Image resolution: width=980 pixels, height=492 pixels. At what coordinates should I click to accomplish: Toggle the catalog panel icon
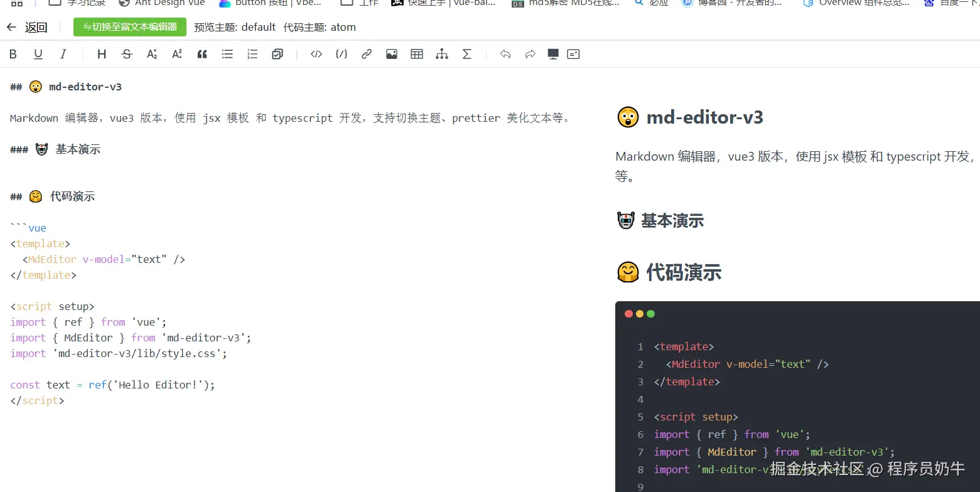(x=573, y=54)
